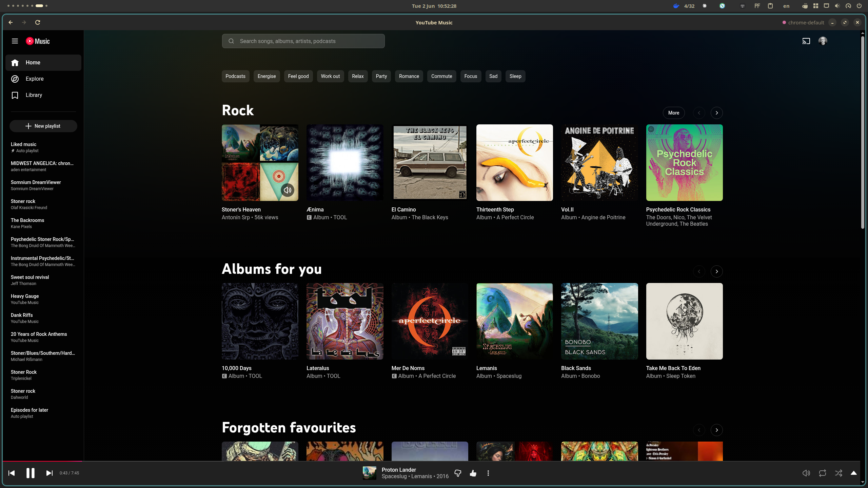Open Psychedelic Rock Classics playlist cover

(x=685, y=163)
